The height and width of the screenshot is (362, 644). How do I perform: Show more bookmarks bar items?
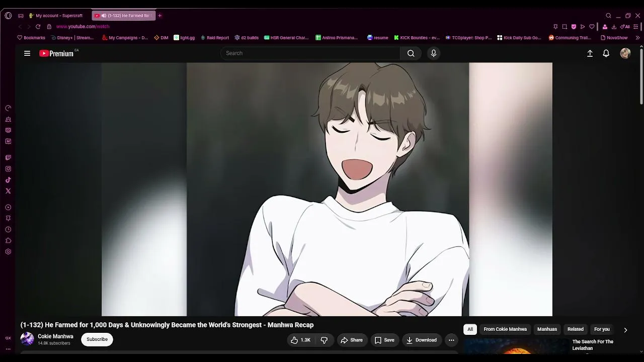(x=638, y=38)
